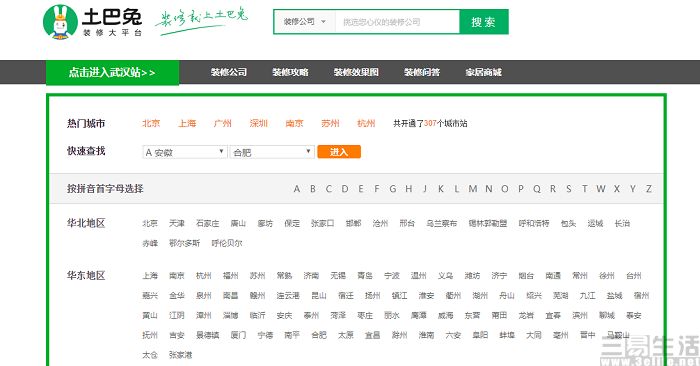Open the 装修公司 search category dropdown
700x366 pixels.
[x=304, y=21]
